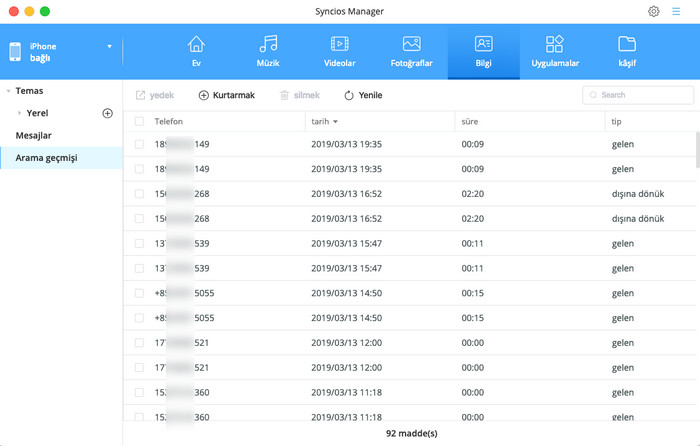Click the iPhone device icon

(x=15, y=52)
